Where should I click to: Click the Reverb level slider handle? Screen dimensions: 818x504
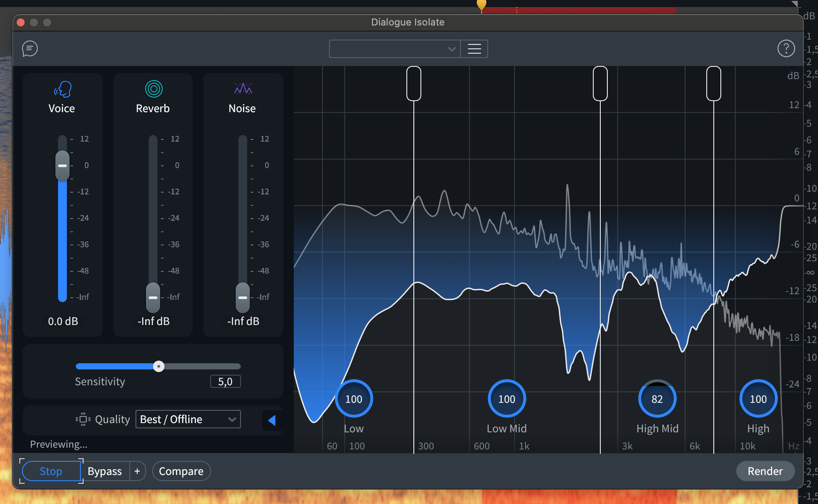(x=153, y=298)
